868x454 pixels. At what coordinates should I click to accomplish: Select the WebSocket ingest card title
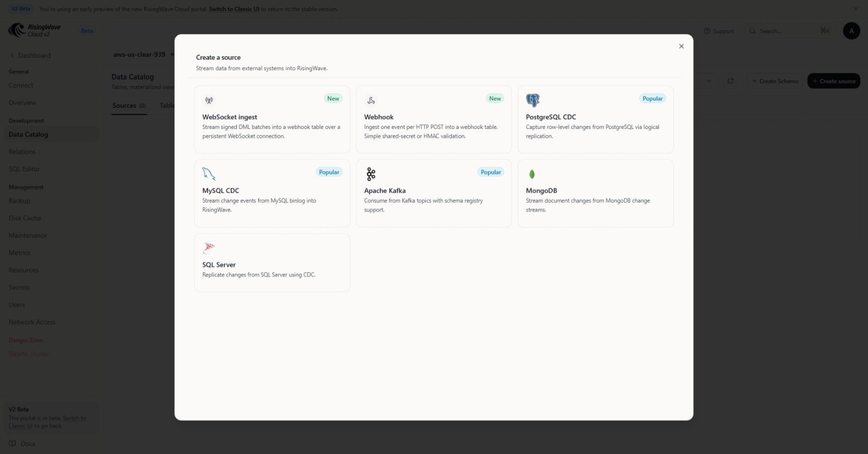coord(230,117)
